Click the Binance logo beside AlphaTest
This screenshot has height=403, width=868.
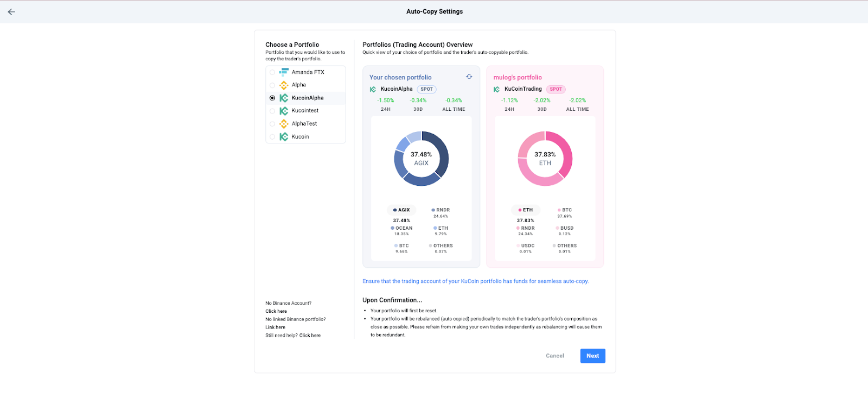(284, 124)
